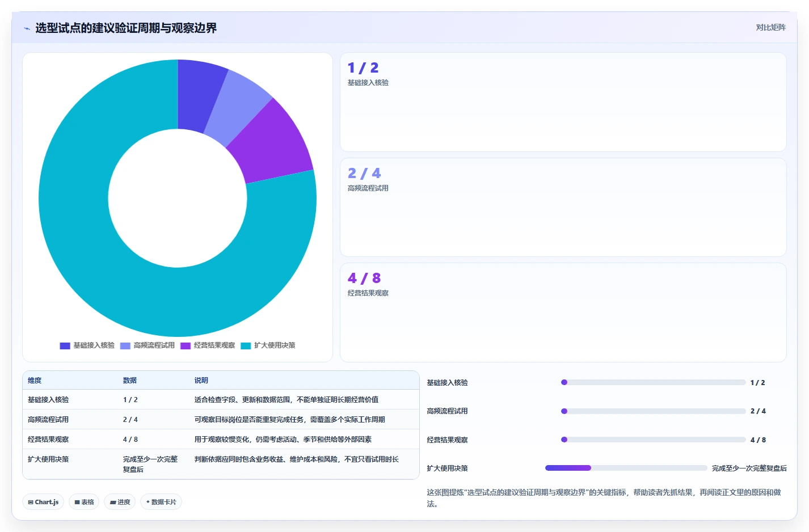Click the 基础接入核验 progress bar
The width and height of the screenshot is (809, 532).
(653, 382)
